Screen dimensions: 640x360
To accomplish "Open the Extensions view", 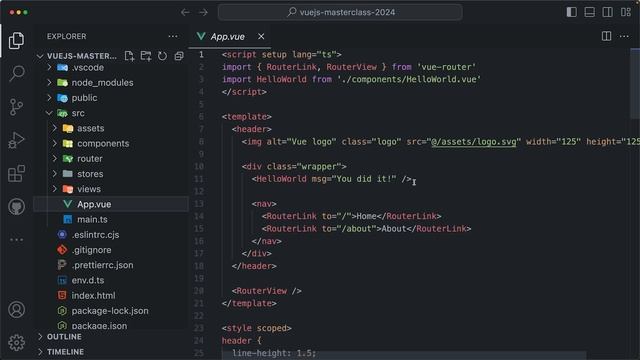I will [16, 173].
